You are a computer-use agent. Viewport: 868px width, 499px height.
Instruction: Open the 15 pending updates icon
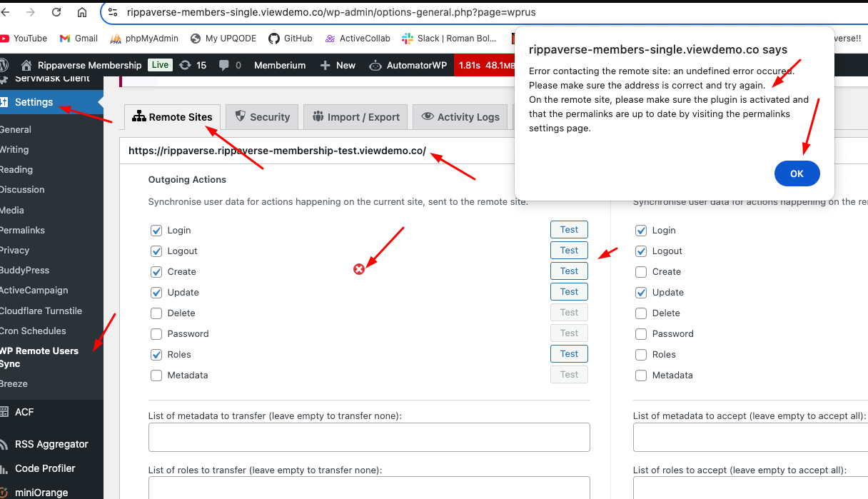click(x=193, y=65)
